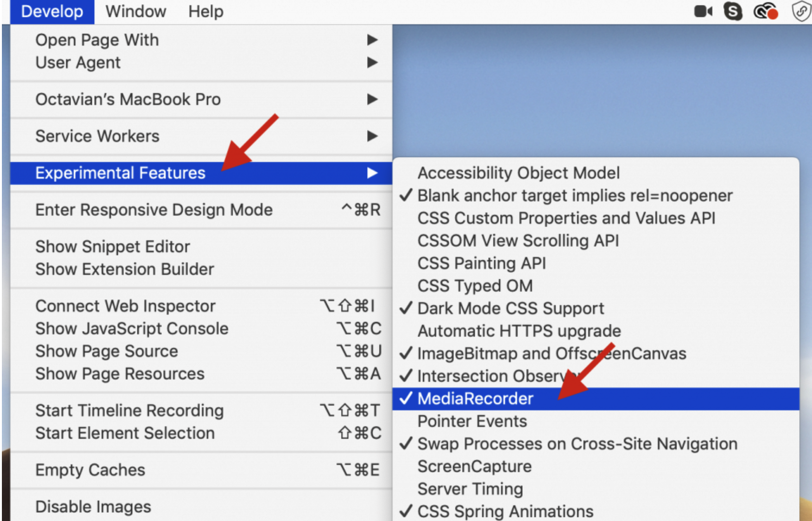Expand the Open Page With submenu
812x521 pixels.
pyautogui.click(x=201, y=40)
